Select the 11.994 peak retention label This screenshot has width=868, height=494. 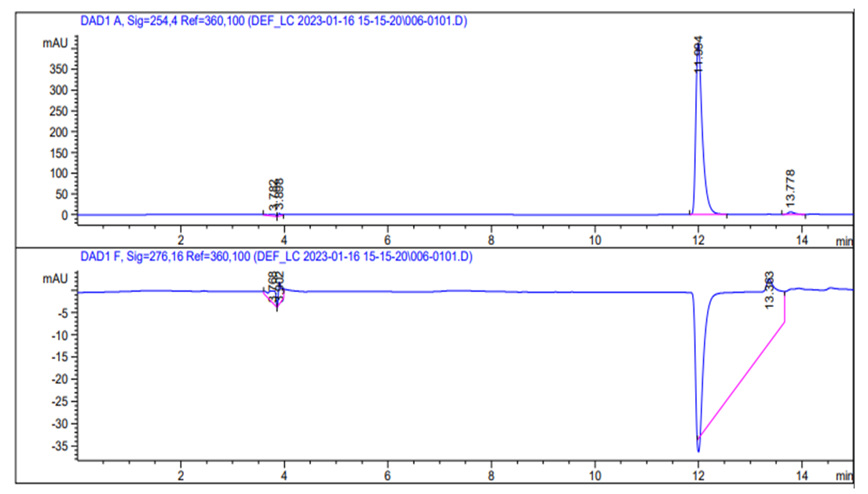point(698,55)
